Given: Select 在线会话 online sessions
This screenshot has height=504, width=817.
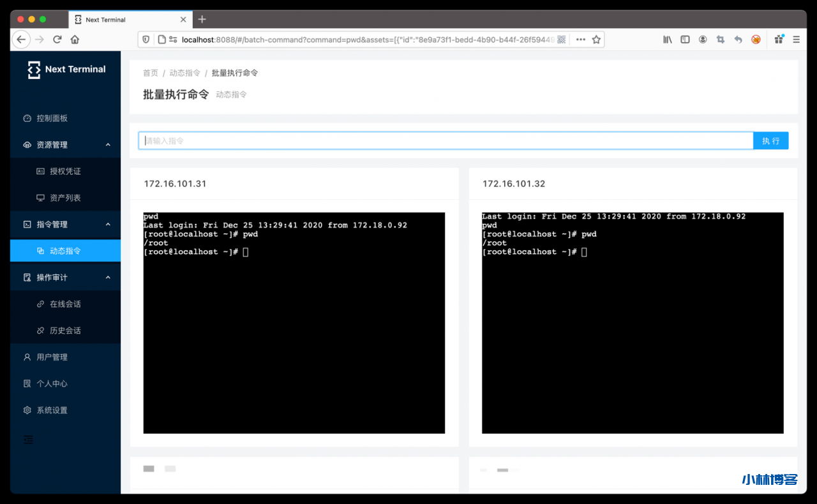Looking at the screenshot, I should click(65, 304).
